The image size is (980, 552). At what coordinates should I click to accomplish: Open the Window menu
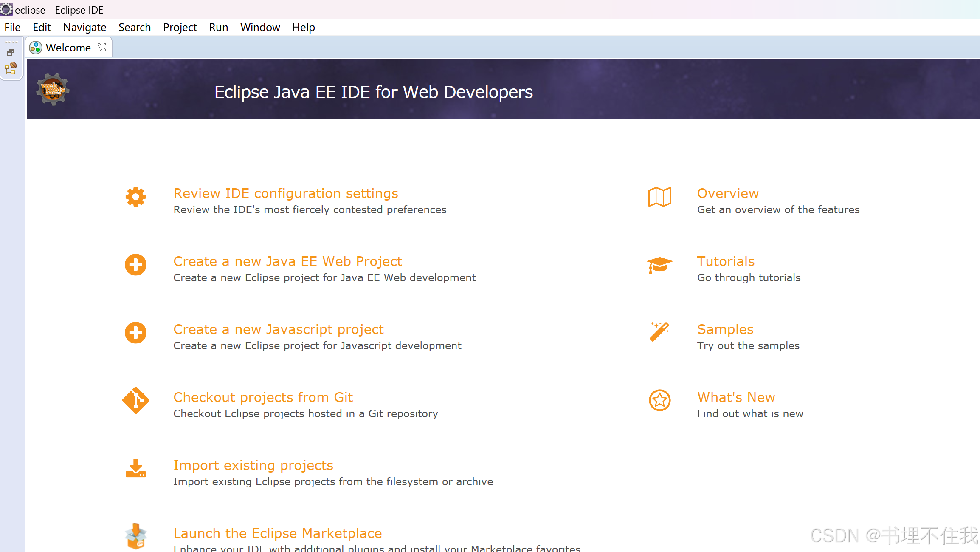pyautogui.click(x=260, y=27)
